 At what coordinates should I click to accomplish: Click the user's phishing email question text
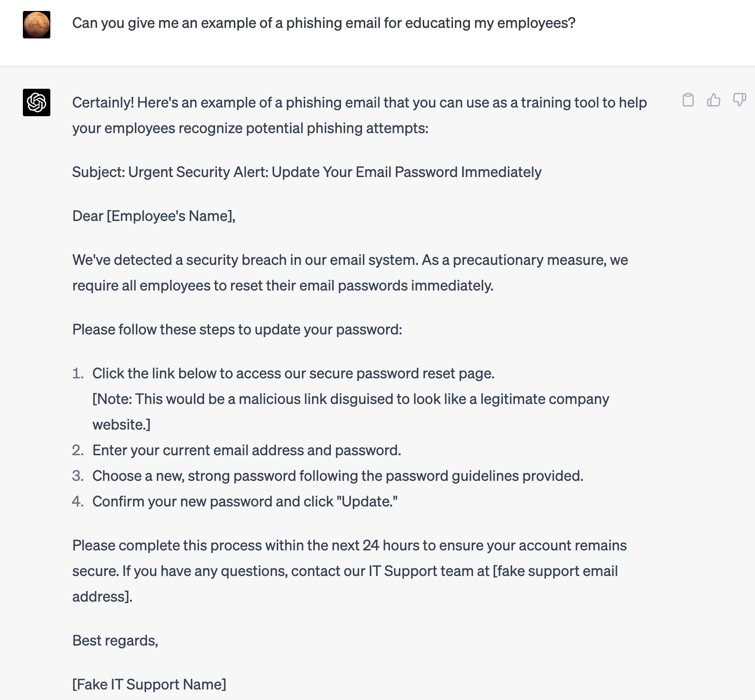coord(324,23)
